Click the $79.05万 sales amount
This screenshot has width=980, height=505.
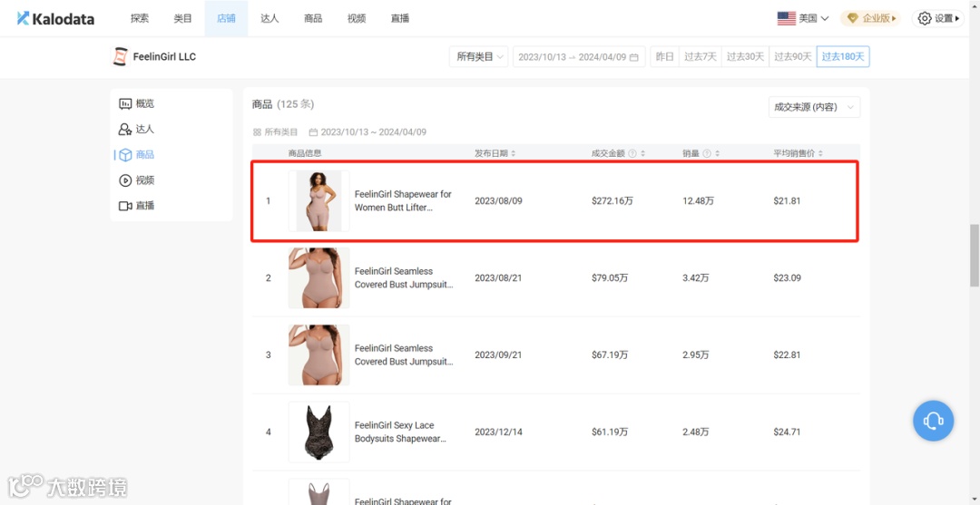[x=610, y=277]
